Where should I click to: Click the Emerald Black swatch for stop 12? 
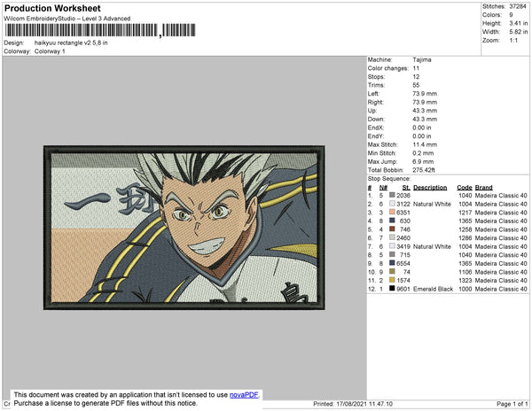[392, 289]
